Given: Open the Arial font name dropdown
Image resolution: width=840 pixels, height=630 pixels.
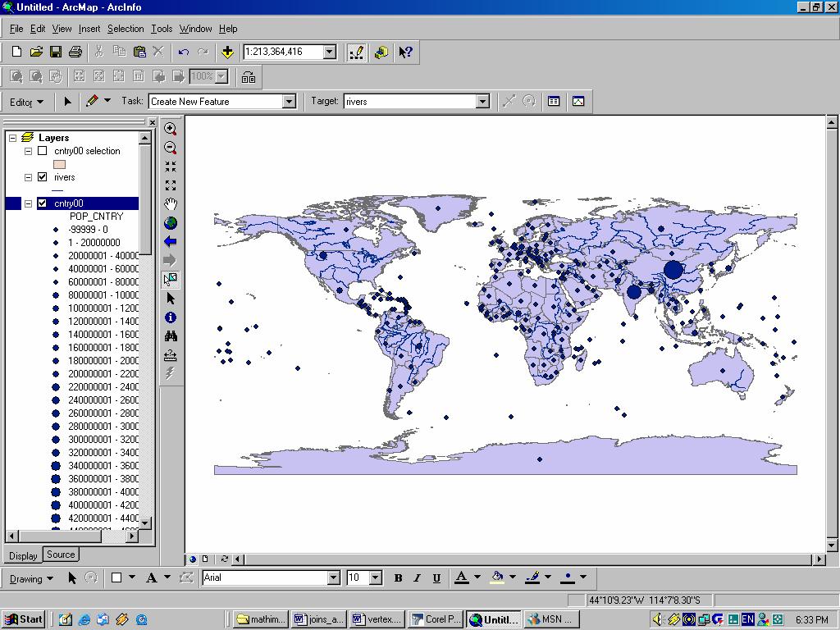Looking at the screenshot, I should click(x=333, y=577).
